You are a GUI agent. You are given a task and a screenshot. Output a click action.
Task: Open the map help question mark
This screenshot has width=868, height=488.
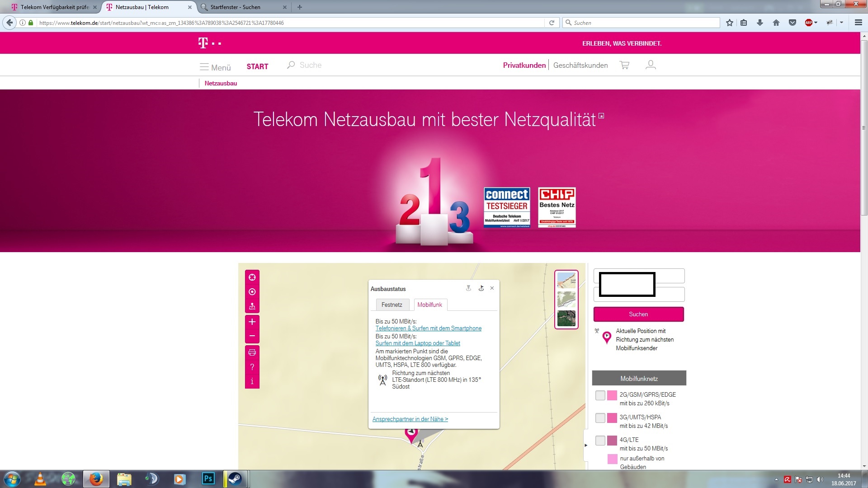[252, 367]
